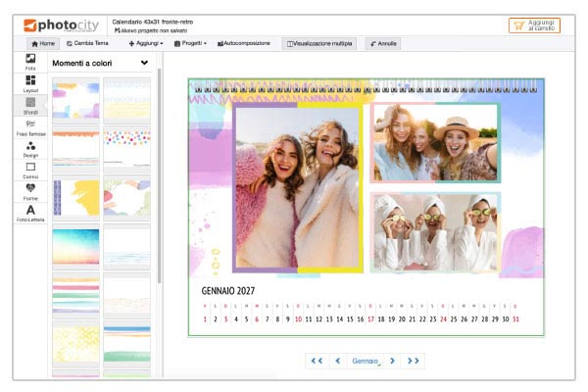Open the Foto panel in sidebar
Screen dimensions: 588x392
[x=30, y=62]
